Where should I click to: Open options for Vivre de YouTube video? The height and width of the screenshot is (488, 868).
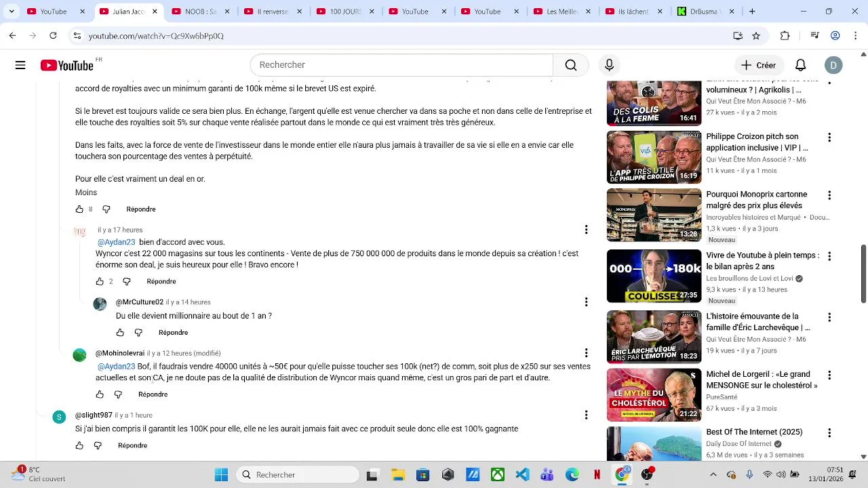(x=829, y=256)
